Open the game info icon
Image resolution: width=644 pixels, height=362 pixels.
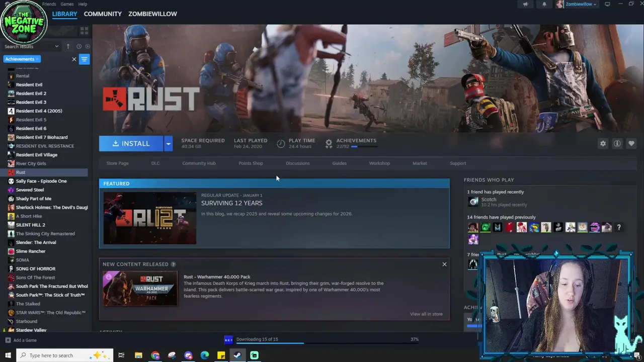pos(617,144)
